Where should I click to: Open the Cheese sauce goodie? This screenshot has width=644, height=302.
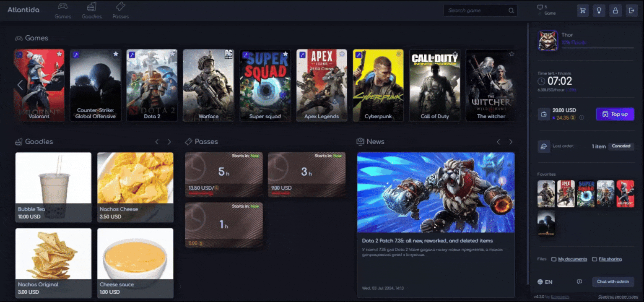pos(135,263)
